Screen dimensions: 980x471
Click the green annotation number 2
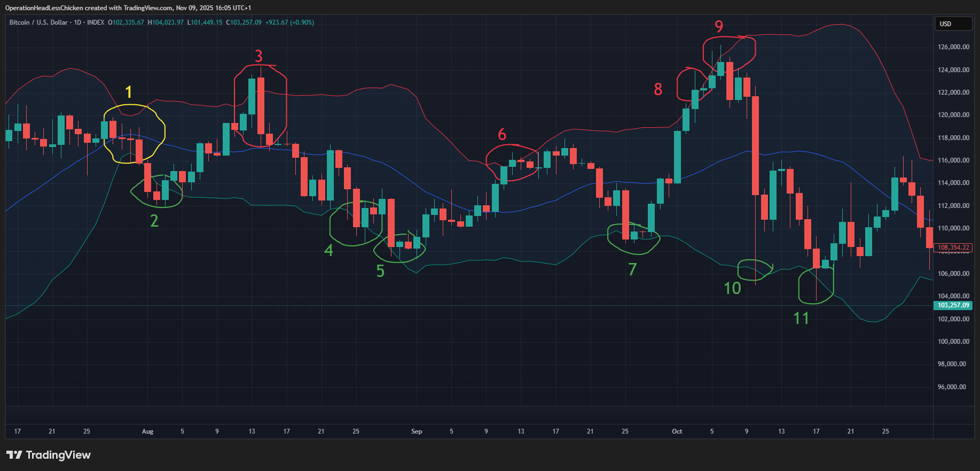[x=154, y=221]
